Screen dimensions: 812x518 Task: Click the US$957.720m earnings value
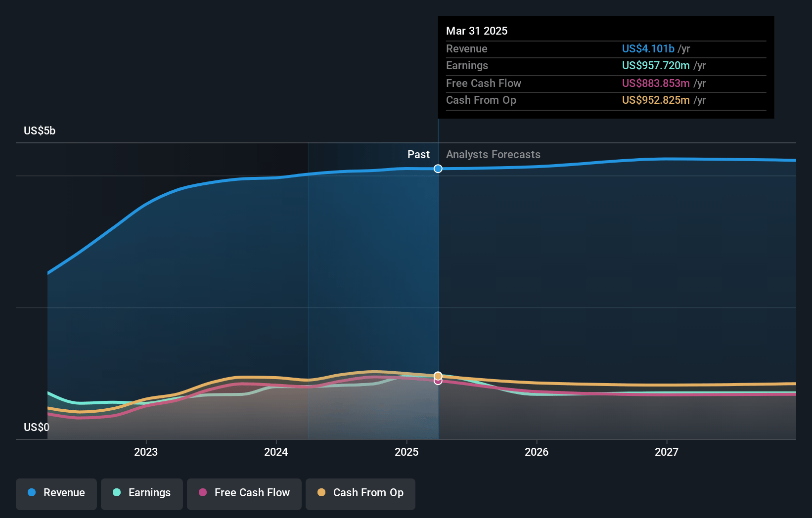tap(656, 65)
